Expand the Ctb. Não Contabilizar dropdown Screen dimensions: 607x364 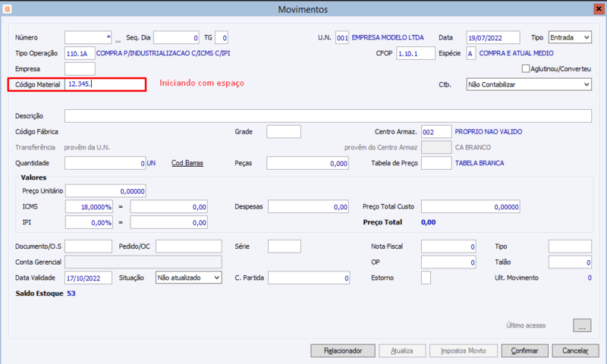point(529,84)
